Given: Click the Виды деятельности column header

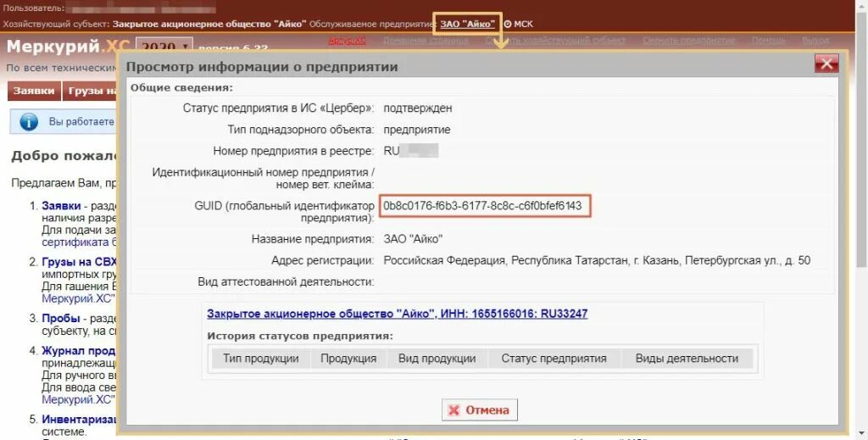Looking at the screenshot, I should [x=687, y=358].
